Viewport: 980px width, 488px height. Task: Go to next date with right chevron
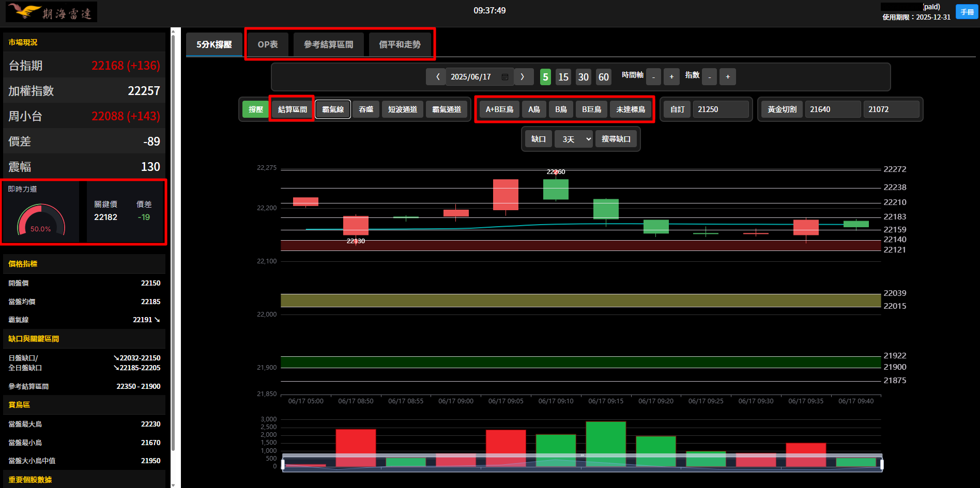click(523, 77)
